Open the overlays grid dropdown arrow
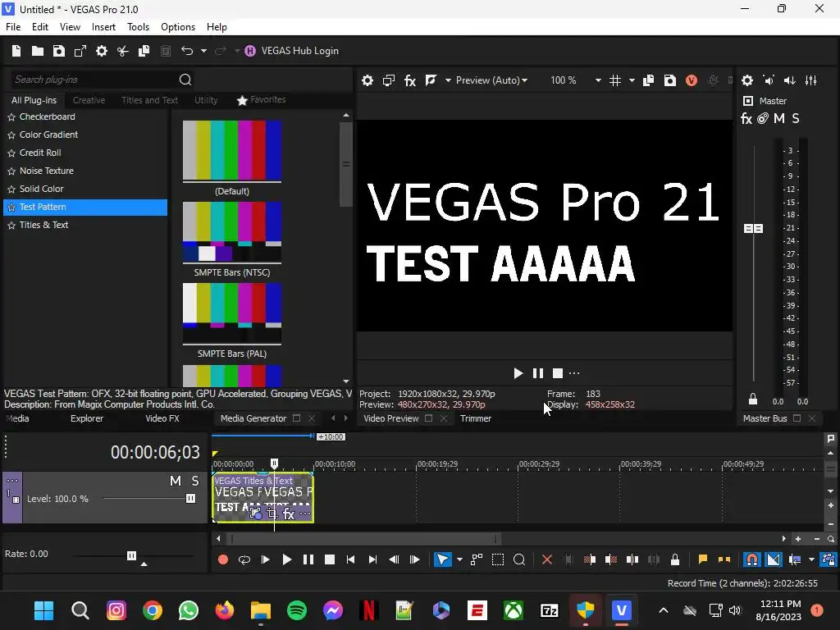This screenshot has height=630, width=840. 632,80
